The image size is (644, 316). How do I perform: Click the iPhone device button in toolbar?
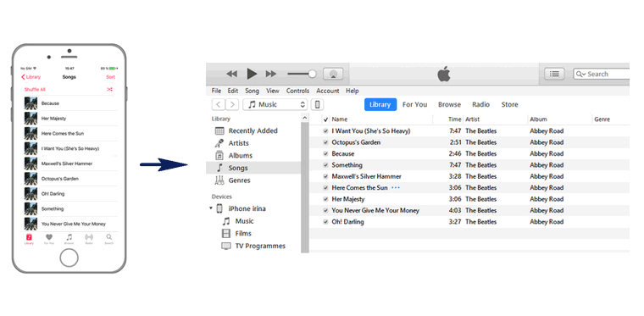[317, 105]
